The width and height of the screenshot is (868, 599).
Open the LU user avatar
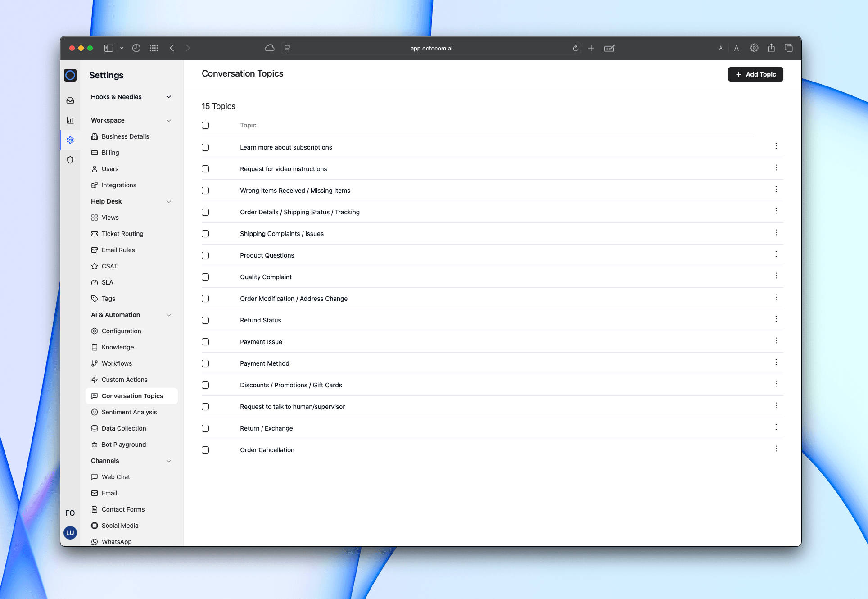click(x=70, y=533)
